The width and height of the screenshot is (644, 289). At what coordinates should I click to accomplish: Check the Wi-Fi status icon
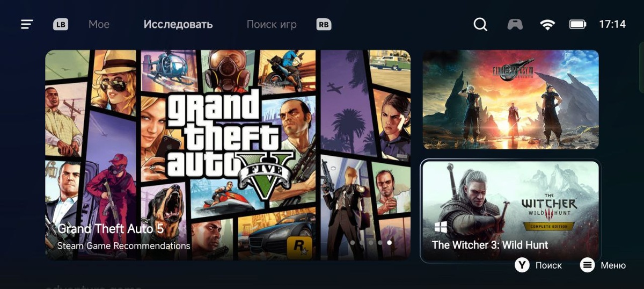(547, 24)
